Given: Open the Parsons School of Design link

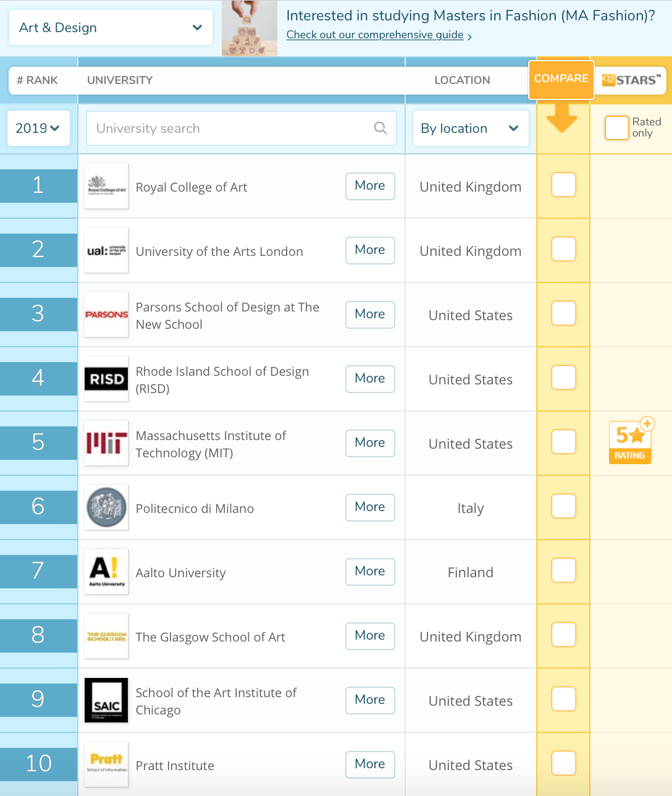Looking at the screenshot, I should pyautogui.click(x=227, y=316).
